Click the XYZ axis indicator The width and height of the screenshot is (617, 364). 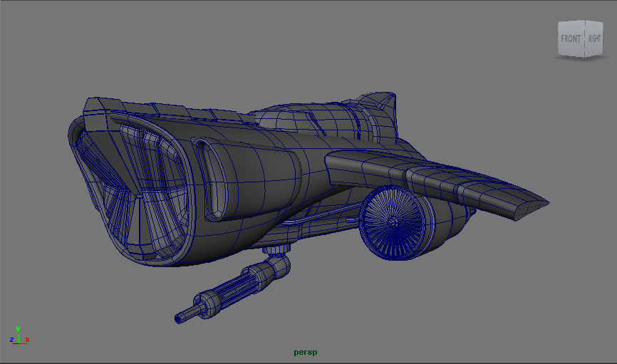tap(19, 336)
